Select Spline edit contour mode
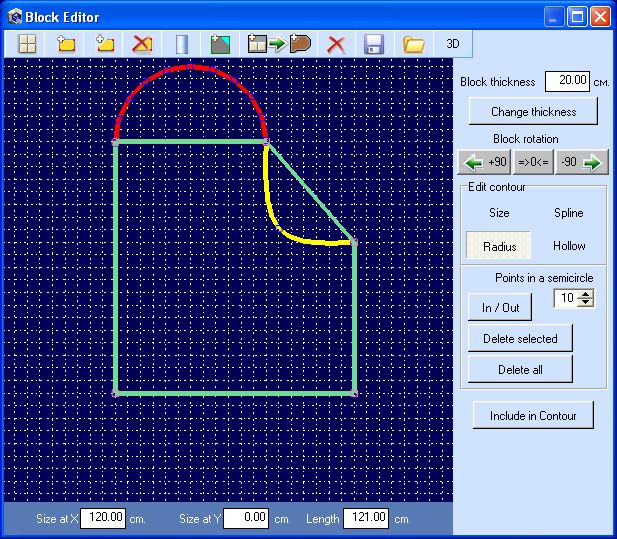The height and width of the screenshot is (539, 617). (x=568, y=213)
